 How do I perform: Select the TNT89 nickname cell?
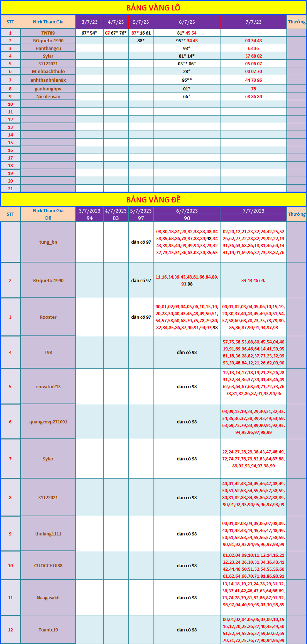point(48,33)
